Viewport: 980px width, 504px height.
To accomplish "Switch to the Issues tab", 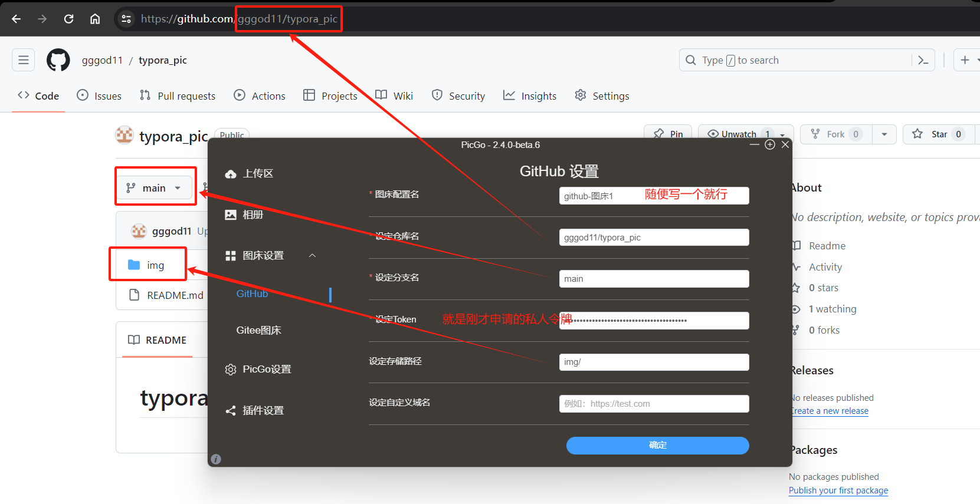I will (x=99, y=95).
